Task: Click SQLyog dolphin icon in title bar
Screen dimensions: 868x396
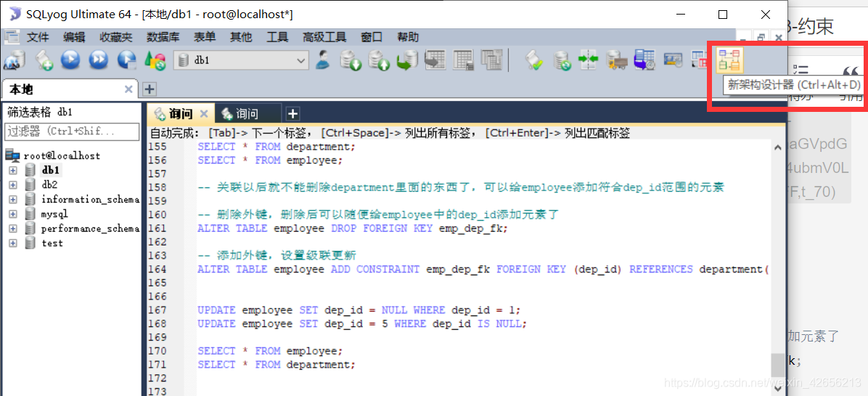Action: [x=15, y=15]
